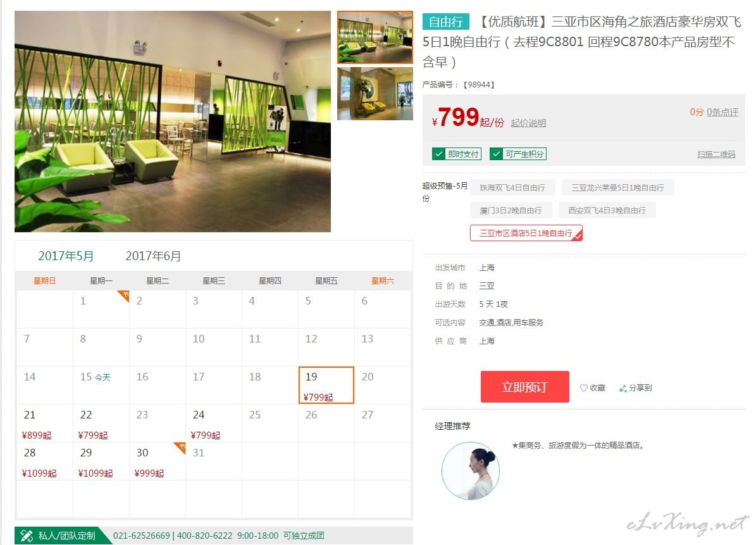756x545 pixels.
Task: Click the custom tour pencil icon
Action: point(27,536)
